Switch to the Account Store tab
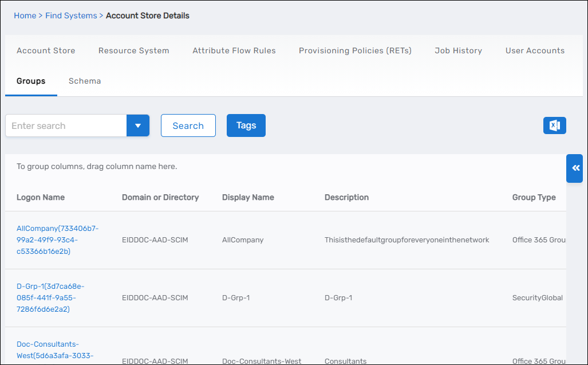This screenshot has height=365, width=588. coord(46,50)
